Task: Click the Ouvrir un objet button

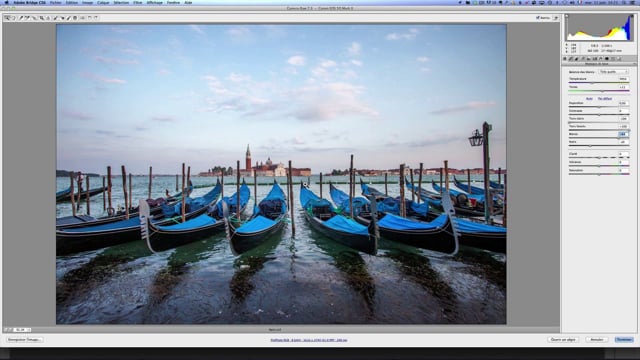Action: click(x=563, y=340)
